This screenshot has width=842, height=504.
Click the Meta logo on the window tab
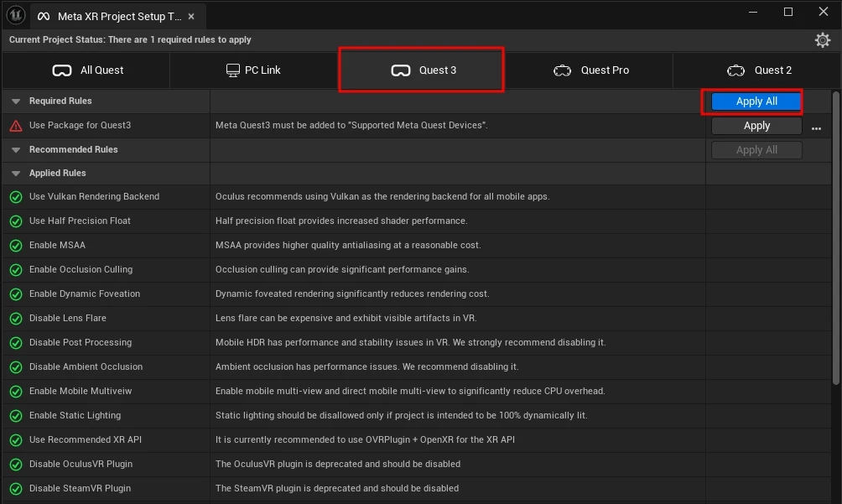[44, 17]
